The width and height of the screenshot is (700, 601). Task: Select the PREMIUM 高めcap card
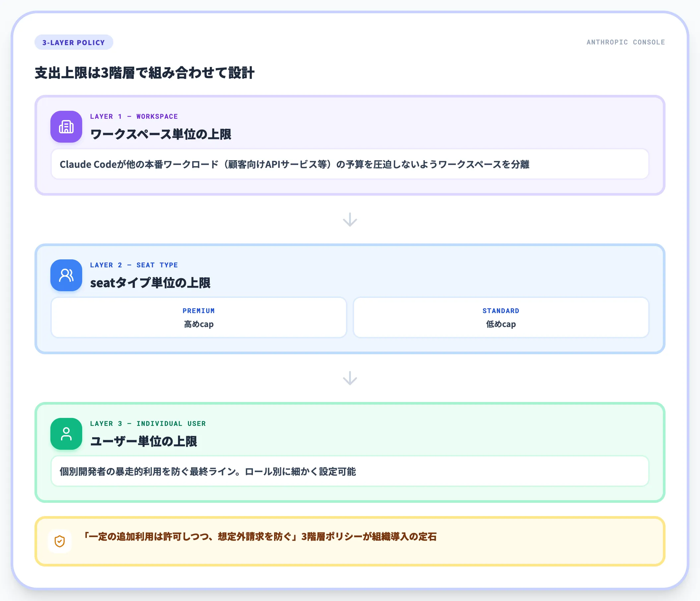(199, 317)
